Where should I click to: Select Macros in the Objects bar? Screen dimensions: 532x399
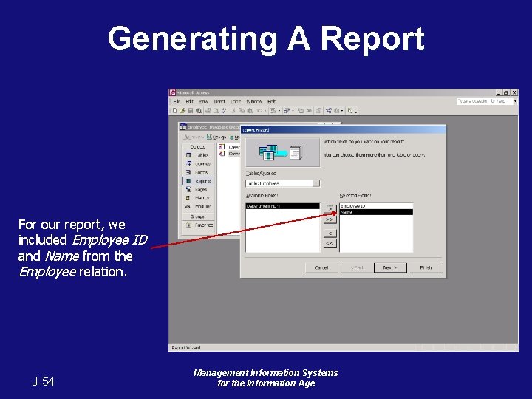point(199,198)
